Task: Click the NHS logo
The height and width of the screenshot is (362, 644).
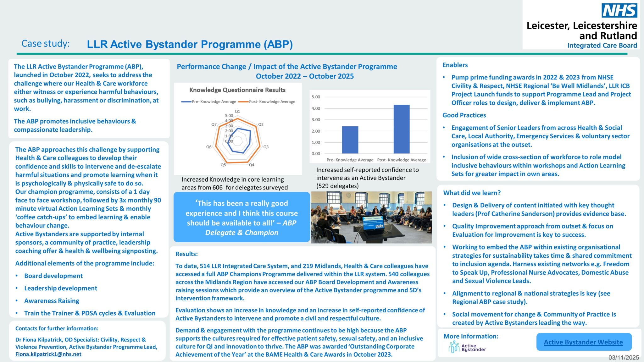Action: pos(619,11)
